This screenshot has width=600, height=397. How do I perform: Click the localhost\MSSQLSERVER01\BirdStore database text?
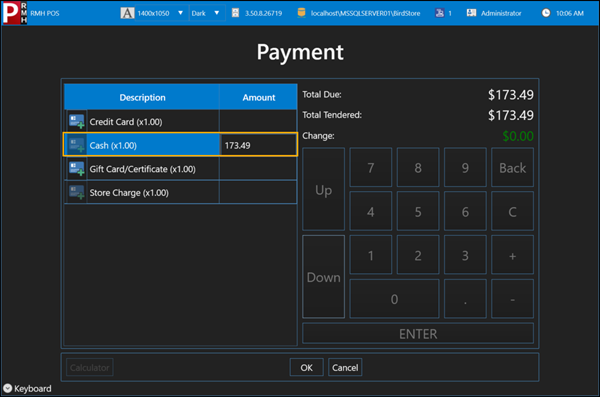coord(365,13)
